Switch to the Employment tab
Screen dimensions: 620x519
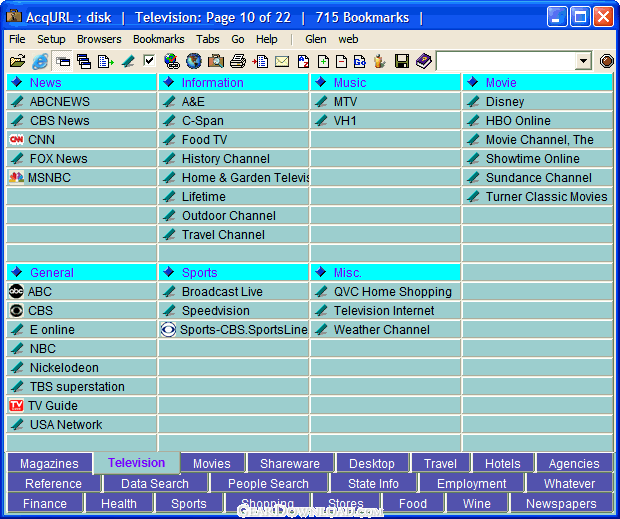coord(472,483)
